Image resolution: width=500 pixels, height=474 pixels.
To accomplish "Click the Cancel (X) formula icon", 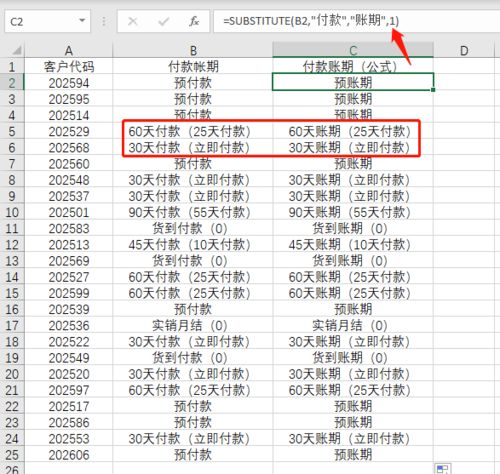I will pos(133,22).
